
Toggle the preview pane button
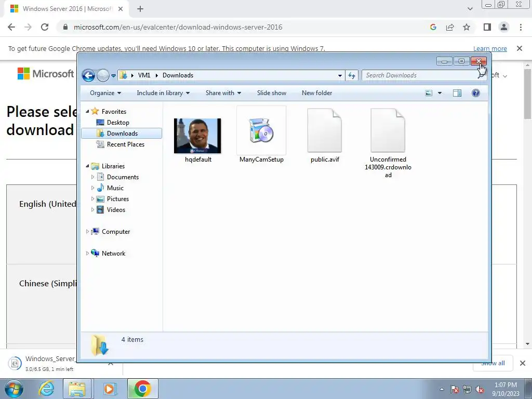pyautogui.click(x=457, y=93)
